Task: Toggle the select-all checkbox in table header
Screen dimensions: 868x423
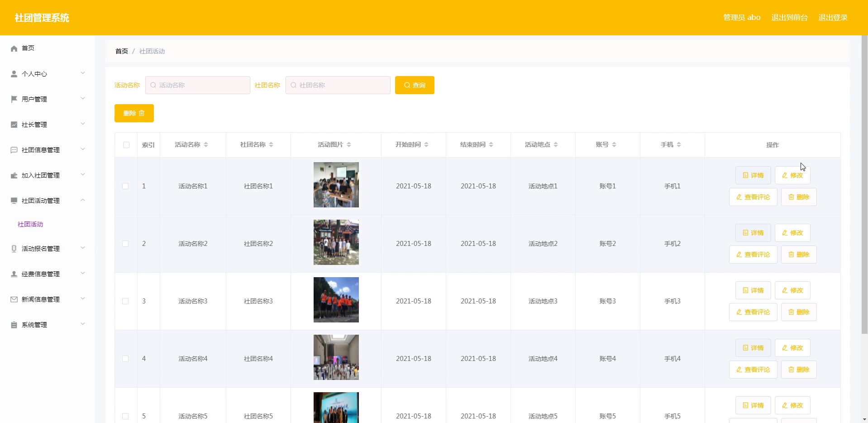Action: (126, 145)
